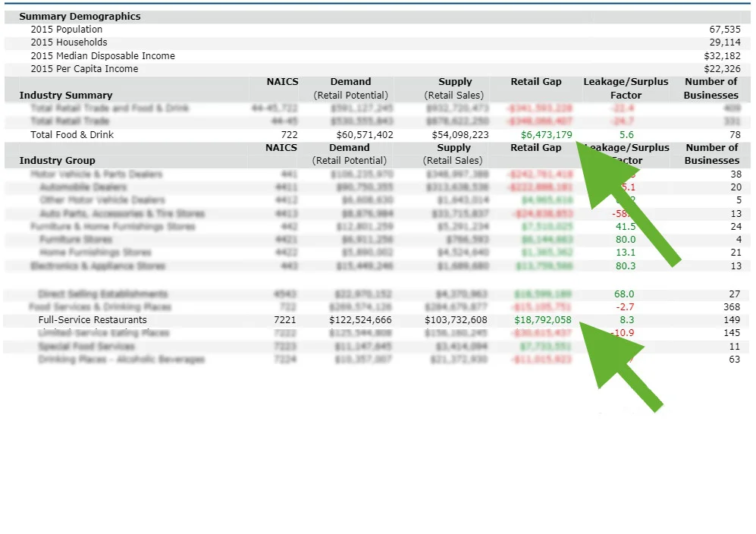Click Retail Gap header in Industry Group section
The width and height of the screenshot is (756, 534).
click(x=536, y=148)
